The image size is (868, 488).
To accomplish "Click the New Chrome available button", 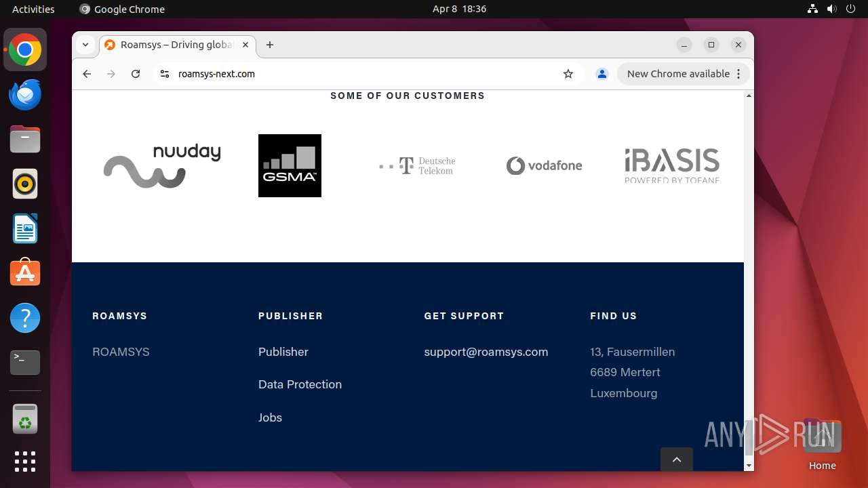I will (678, 74).
